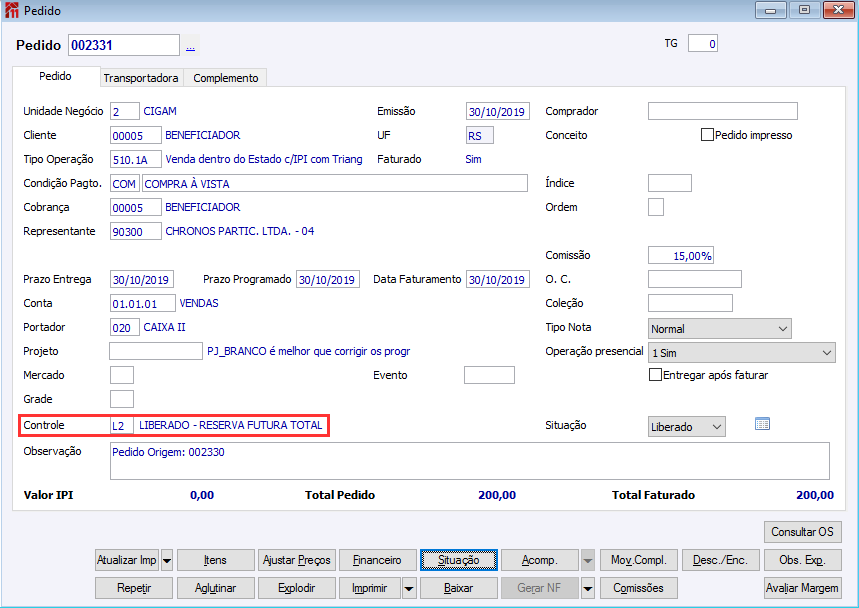
Task: Expand the Operação presencial combo box
Action: pos(741,353)
